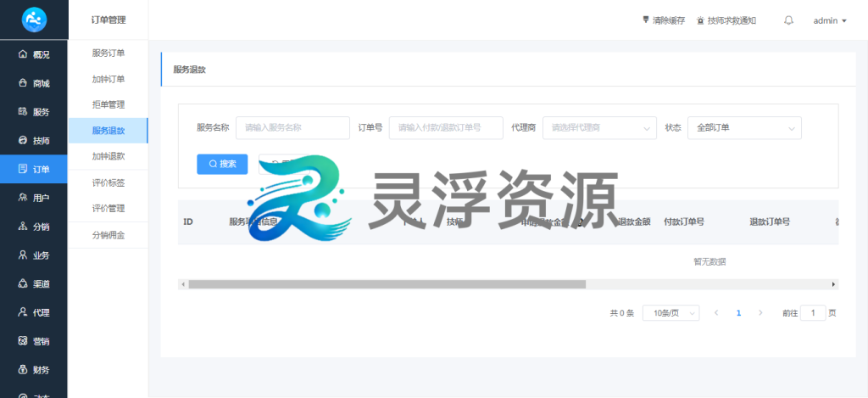Click the 订单管理 panel title

click(x=108, y=20)
